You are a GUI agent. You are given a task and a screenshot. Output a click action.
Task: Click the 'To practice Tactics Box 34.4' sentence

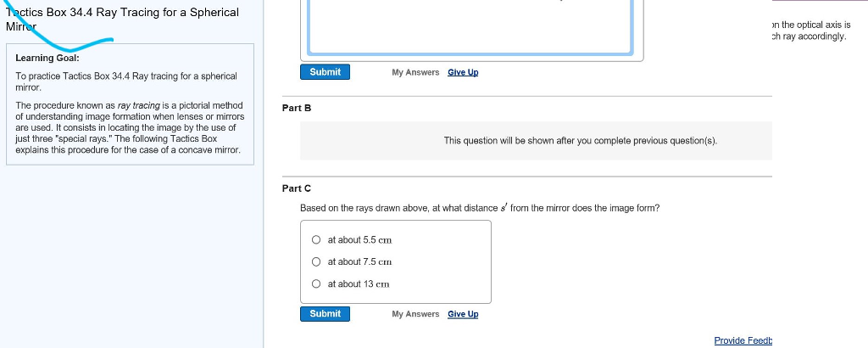click(125, 81)
